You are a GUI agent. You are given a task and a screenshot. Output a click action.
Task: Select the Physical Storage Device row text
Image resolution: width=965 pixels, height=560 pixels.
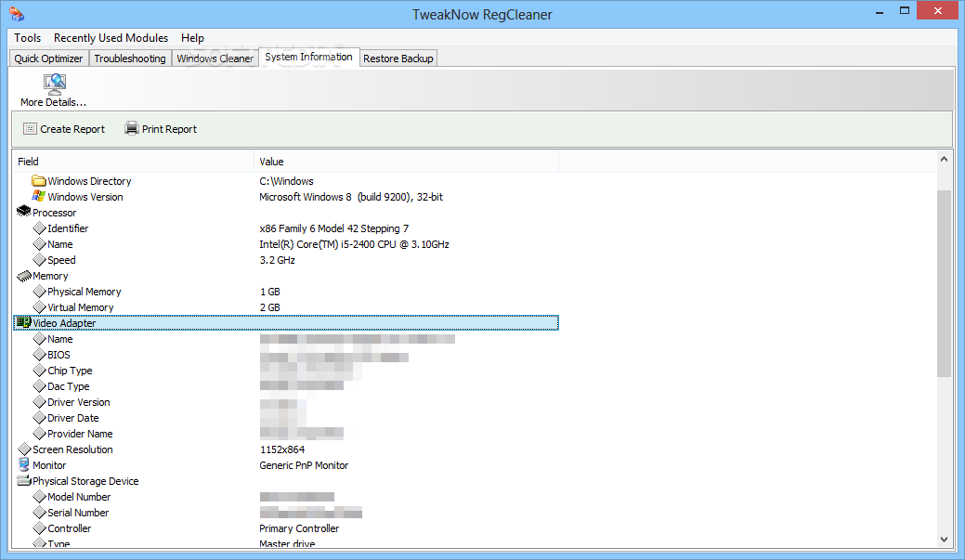[x=85, y=481]
